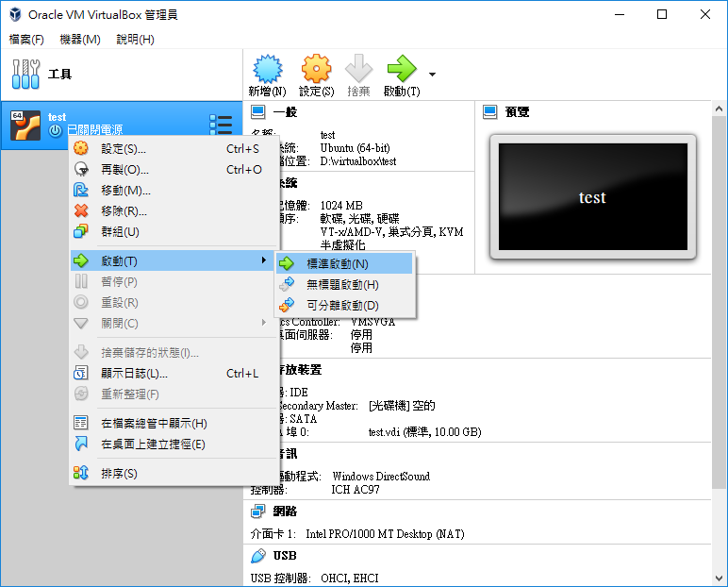The height and width of the screenshot is (587, 728).
Task: Click the red X Remove icon
Action: [81, 211]
